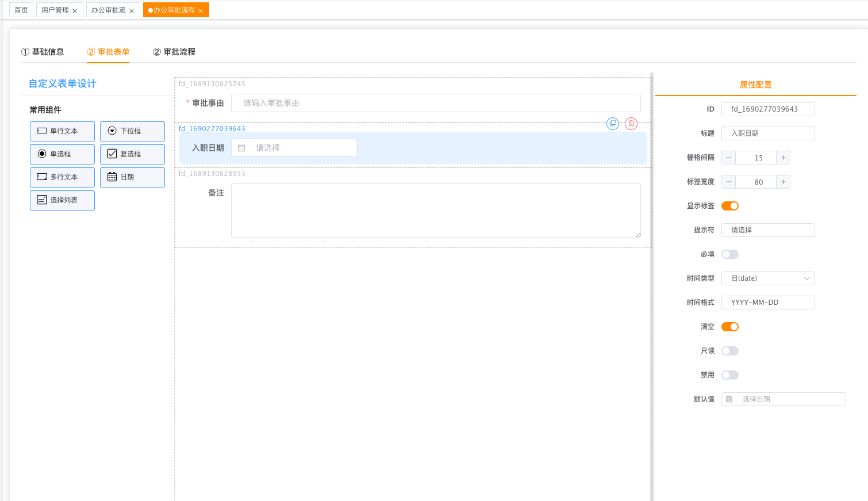This screenshot has width=868, height=501.
Task: Close the 用户管理 tab
Action: click(75, 11)
